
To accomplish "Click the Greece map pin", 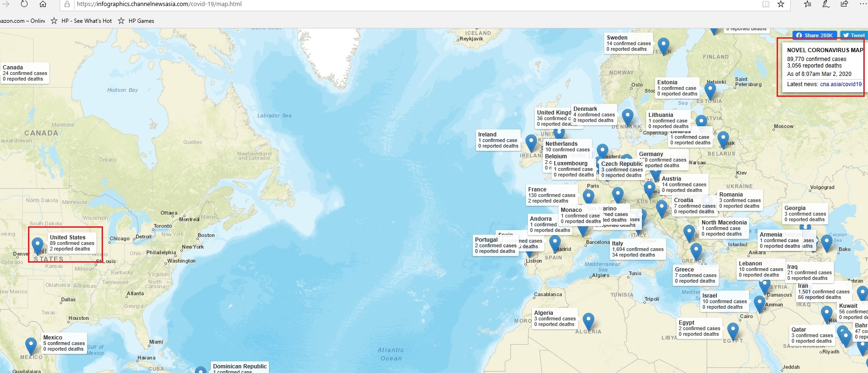I will [x=696, y=252].
